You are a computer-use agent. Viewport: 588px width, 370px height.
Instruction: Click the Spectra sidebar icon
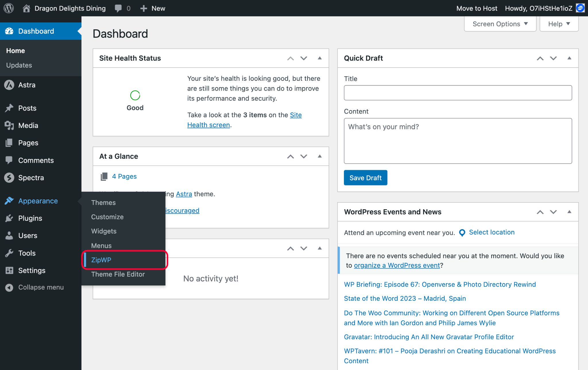coord(9,178)
